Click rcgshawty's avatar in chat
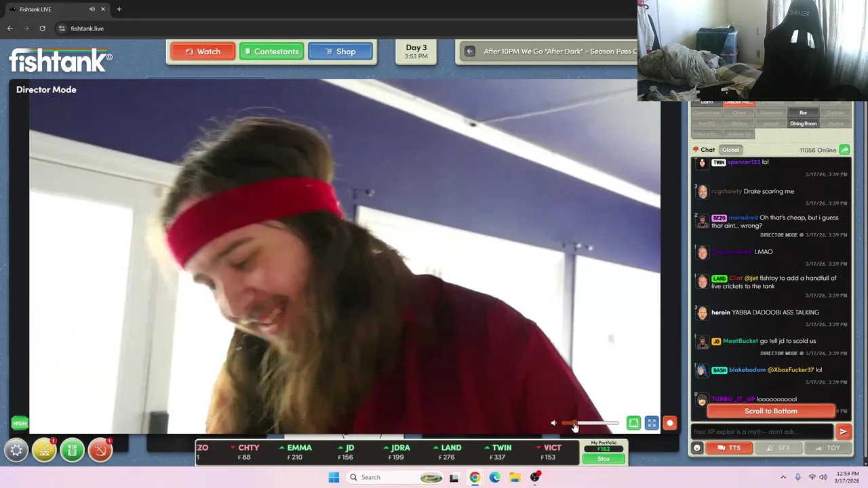 [703, 192]
